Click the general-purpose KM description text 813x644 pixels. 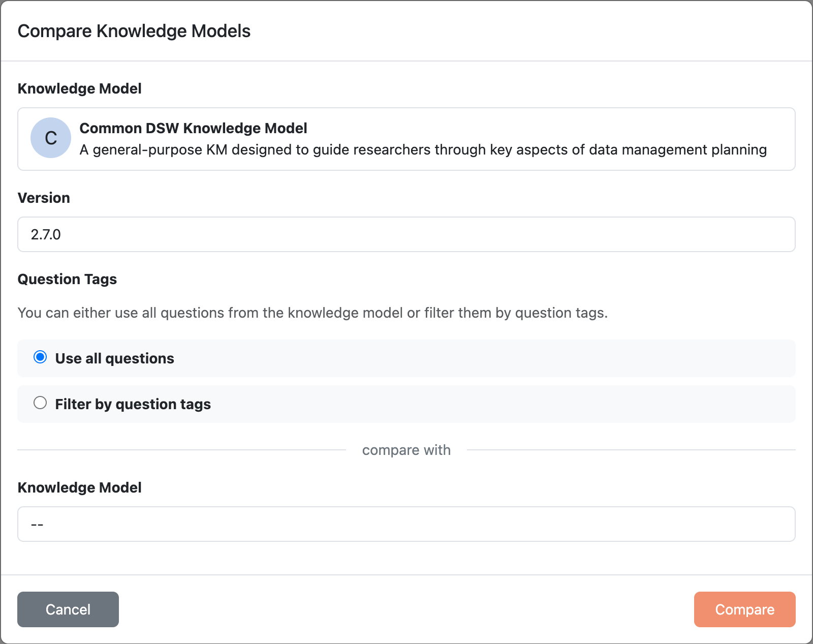(423, 150)
